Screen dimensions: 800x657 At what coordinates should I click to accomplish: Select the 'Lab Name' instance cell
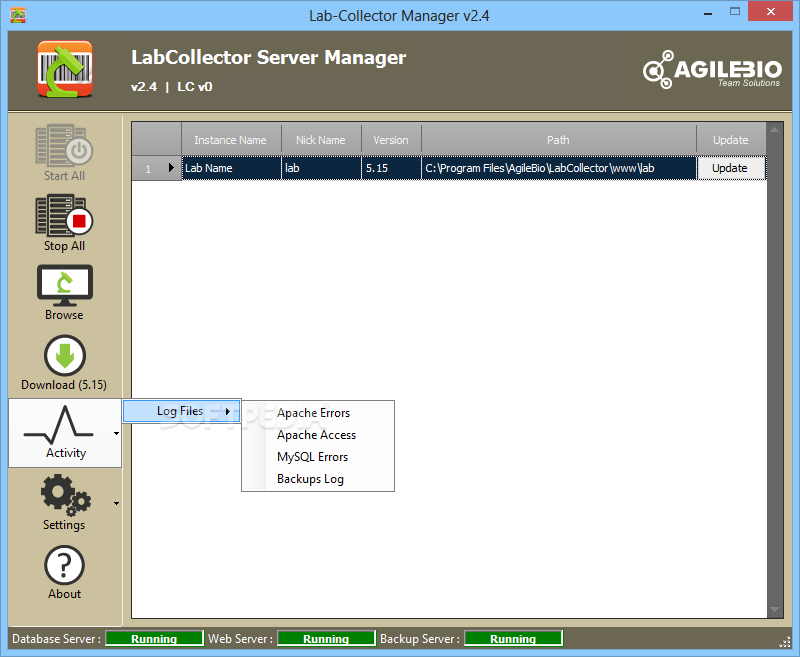pyautogui.click(x=231, y=168)
